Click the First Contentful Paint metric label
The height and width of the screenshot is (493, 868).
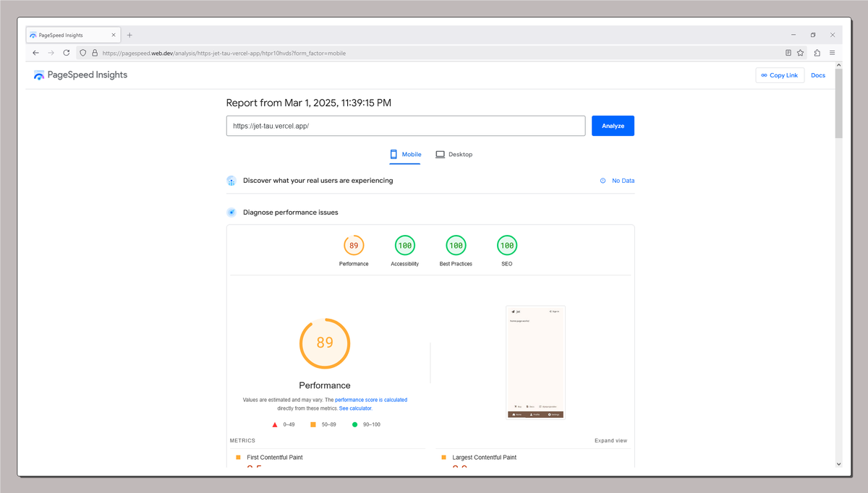pos(275,458)
